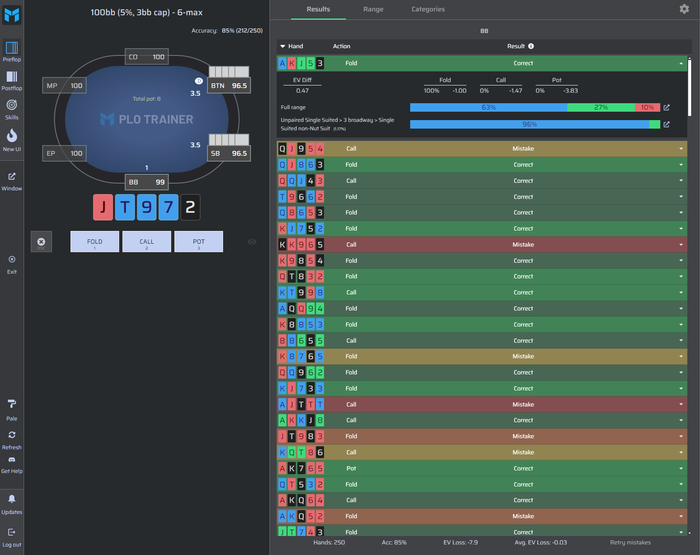Click the circular X cancel button
700x555 pixels.
[x=41, y=242]
